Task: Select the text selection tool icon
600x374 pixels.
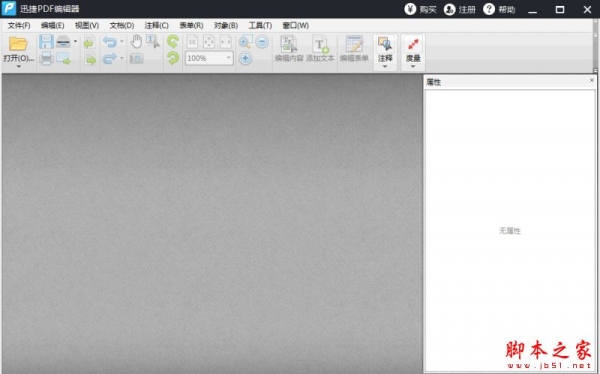Action: pyautogui.click(x=153, y=41)
